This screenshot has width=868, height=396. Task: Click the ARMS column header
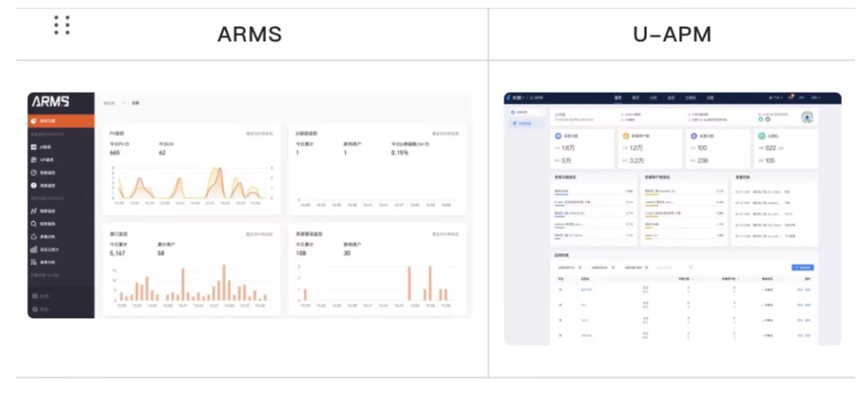[250, 34]
